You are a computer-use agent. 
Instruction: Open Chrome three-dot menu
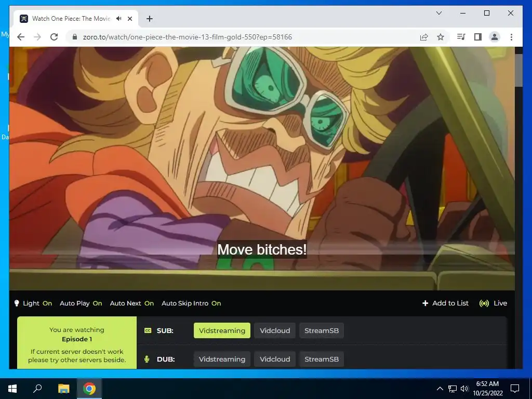511,37
